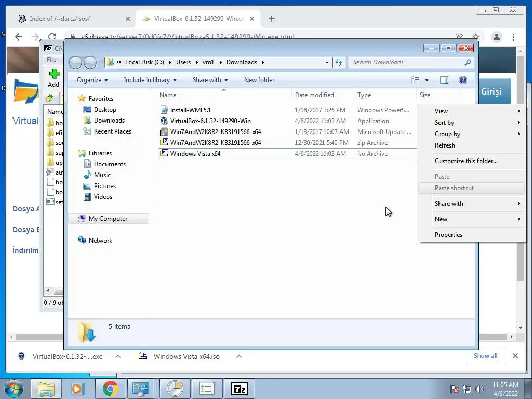This screenshot has width=532, height=399.
Task: Open the Group by submenu
Action: pyautogui.click(x=472, y=134)
